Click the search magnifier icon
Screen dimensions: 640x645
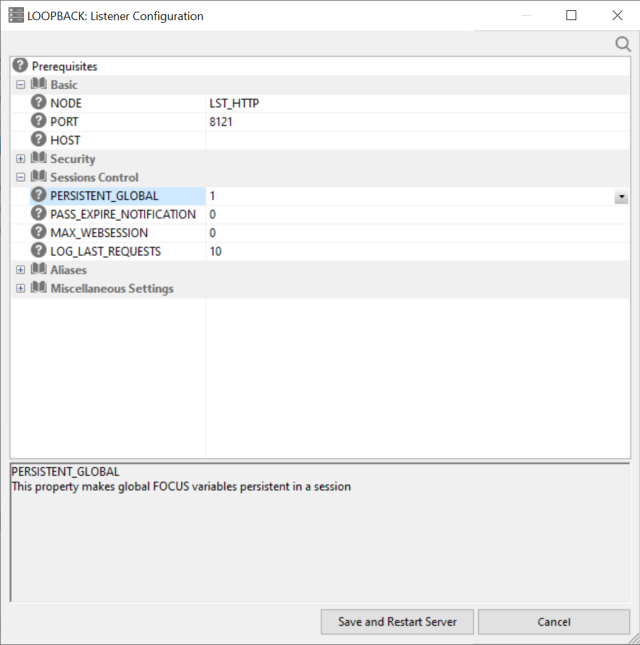pyautogui.click(x=623, y=44)
